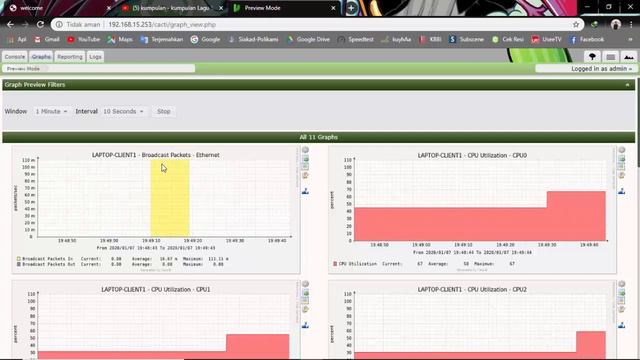Image resolution: width=640 pixels, height=360 pixels.
Task: Click green CSV export icon for Broadcast Packets graph
Action: [305, 159]
